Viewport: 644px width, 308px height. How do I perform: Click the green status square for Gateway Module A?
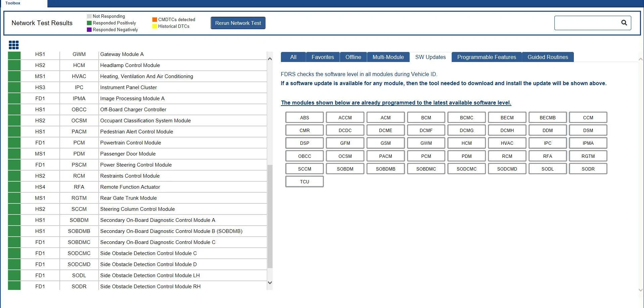14,55
